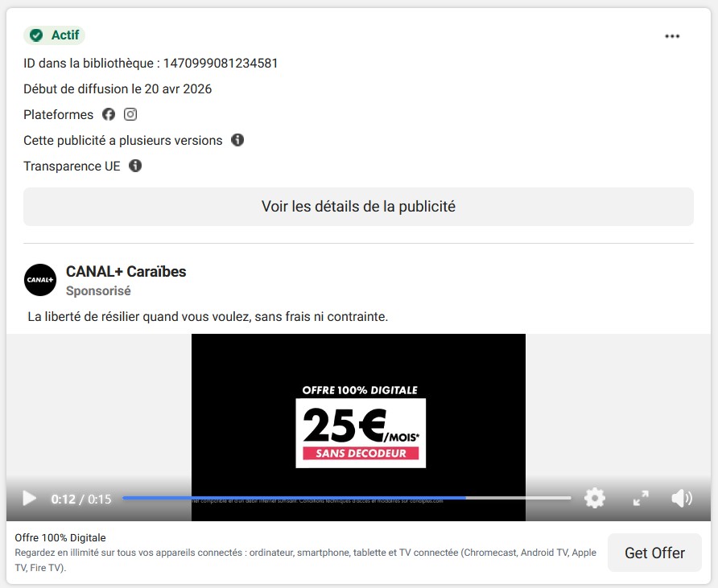Open info icon beside plusieurs versions
Screen dimensions: 718x588
(x=237, y=140)
